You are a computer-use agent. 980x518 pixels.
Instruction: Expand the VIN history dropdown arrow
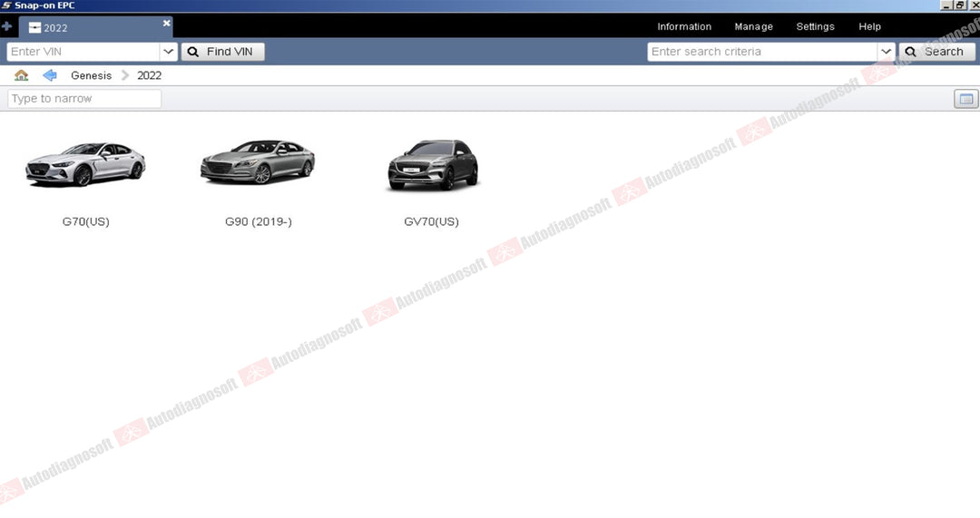pos(169,51)
